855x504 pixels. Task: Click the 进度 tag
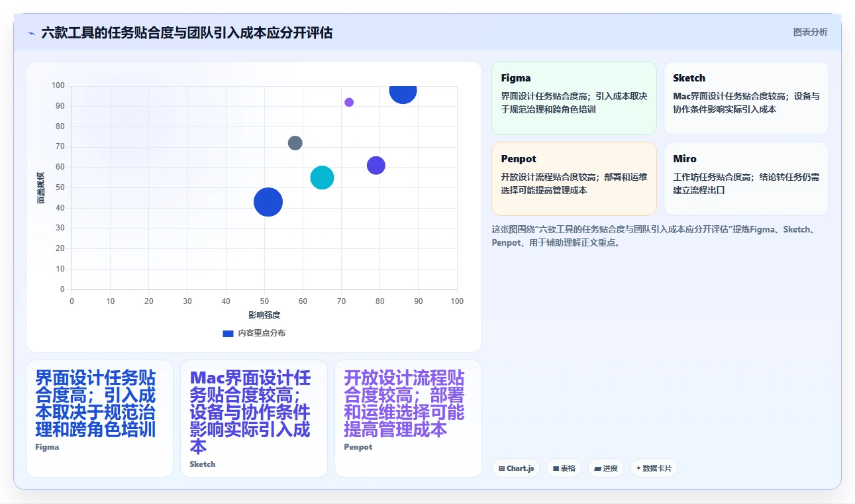coord(606,468)
